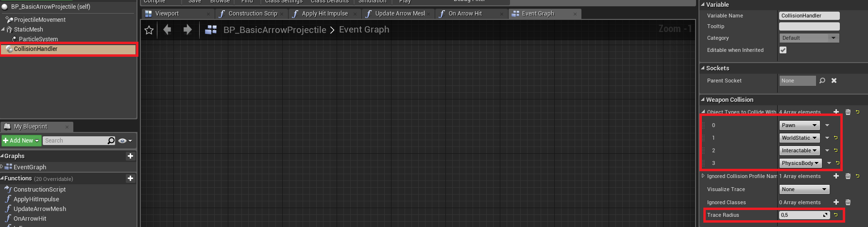Click the Trace Radius value field
Viewport: 868px width, 227px height.
(800, 215)
